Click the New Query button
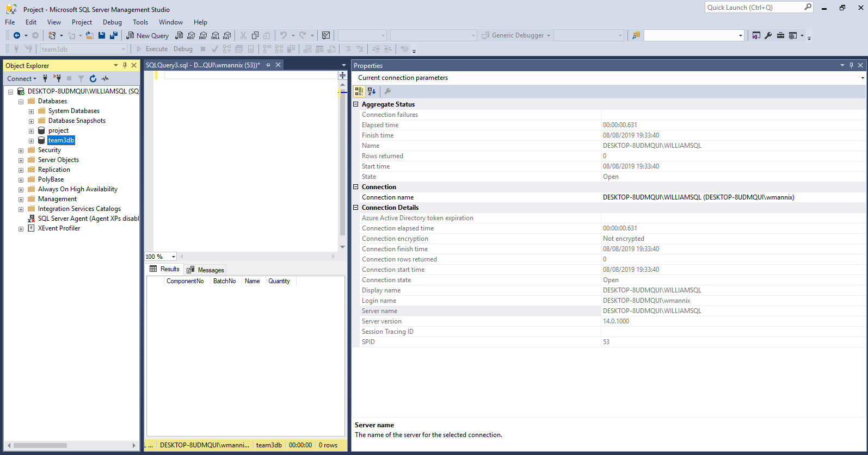Viewport: 868px width, 455px height. coord(147,35)
